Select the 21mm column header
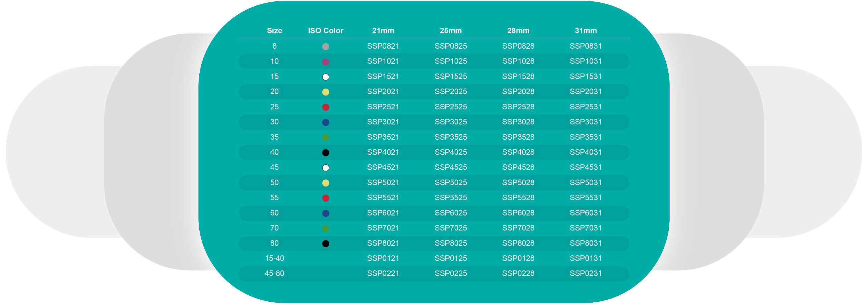 point(383,31)
